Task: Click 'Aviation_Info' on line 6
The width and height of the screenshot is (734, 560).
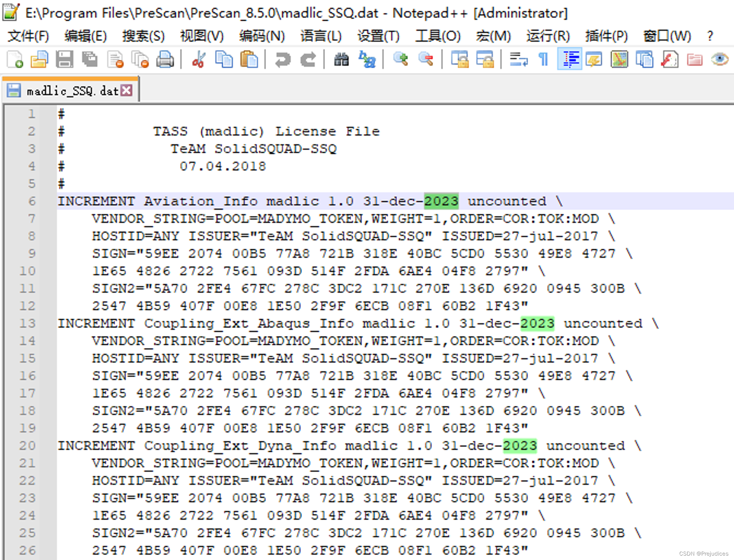Action: pos(201,201)
